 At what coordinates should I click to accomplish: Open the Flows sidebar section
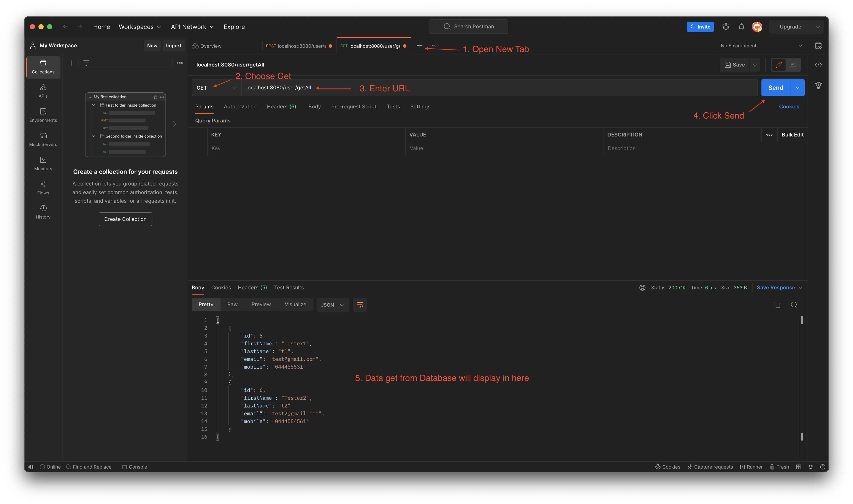pos(43,187)
